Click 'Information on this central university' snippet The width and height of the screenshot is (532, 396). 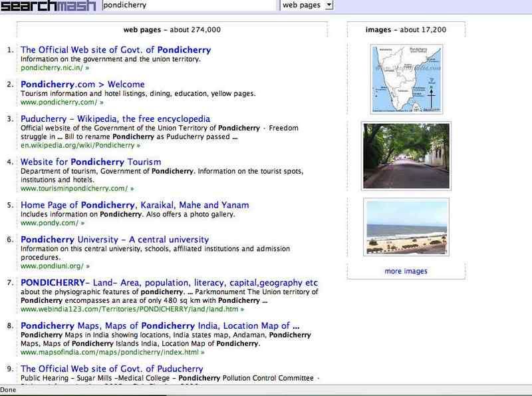155,253
